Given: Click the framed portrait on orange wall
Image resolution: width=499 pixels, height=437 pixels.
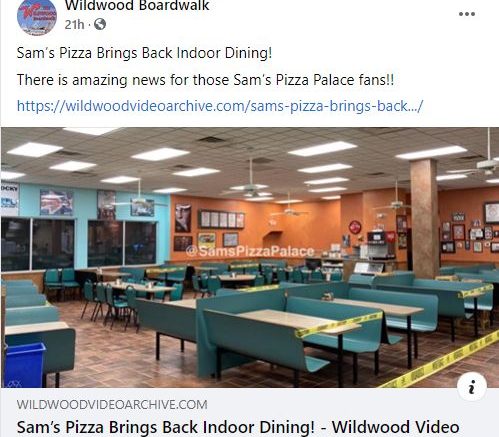Looking at the screenshot, I should (x=183, y=218).
